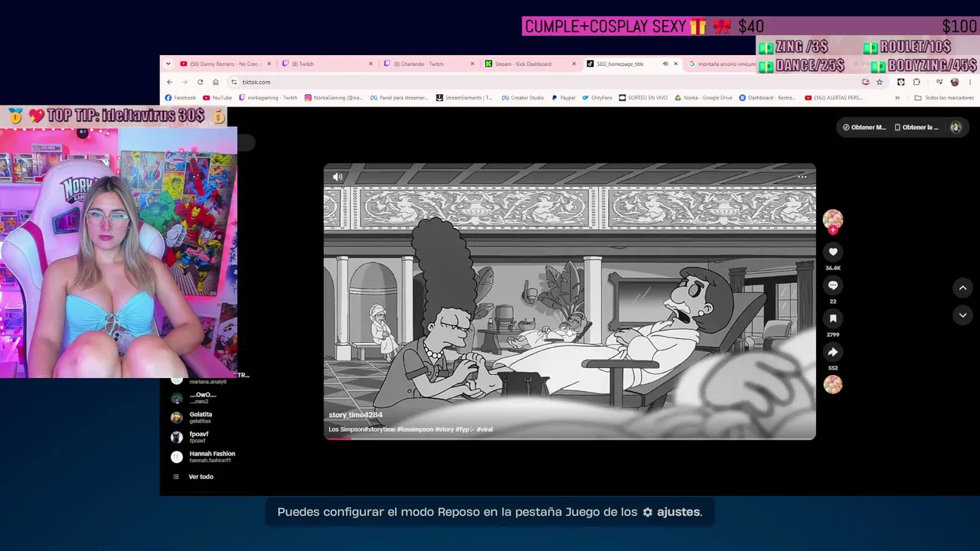Go to the next video with down arrow
The image size is (980, 551).
coord(962,315)
